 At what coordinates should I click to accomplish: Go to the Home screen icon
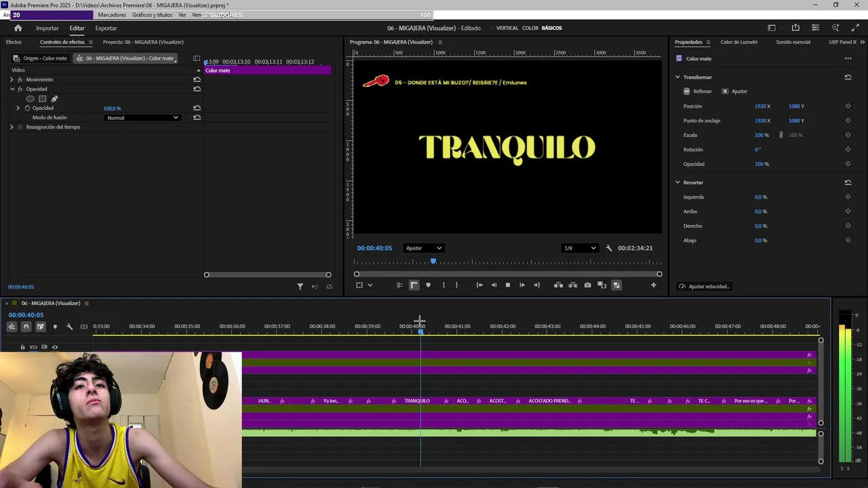pyautogui.click(x=18, y=28)
